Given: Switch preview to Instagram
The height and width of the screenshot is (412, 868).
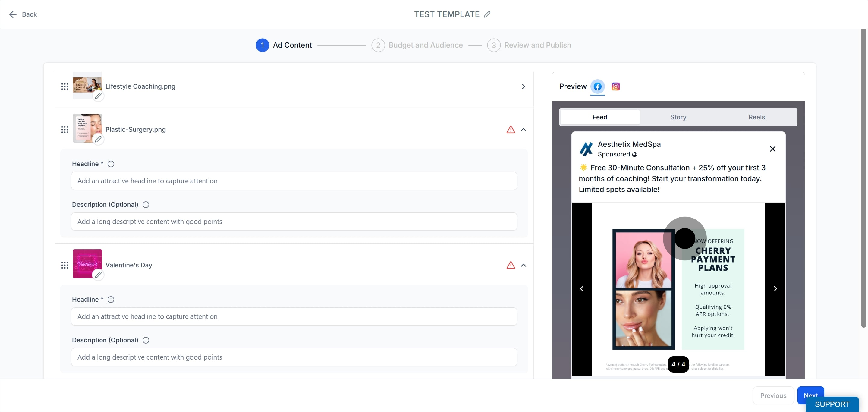Looking at the screenshot, I should [616, 86].
